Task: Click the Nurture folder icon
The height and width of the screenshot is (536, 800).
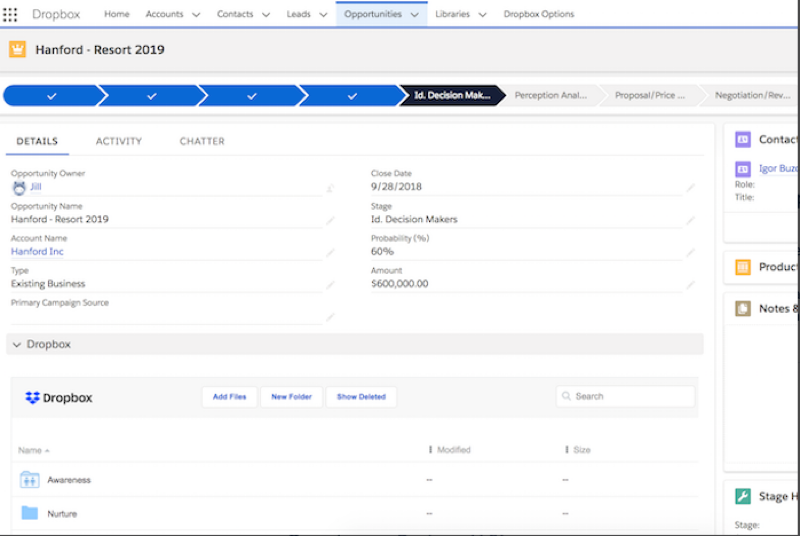Action: point(30,513)
